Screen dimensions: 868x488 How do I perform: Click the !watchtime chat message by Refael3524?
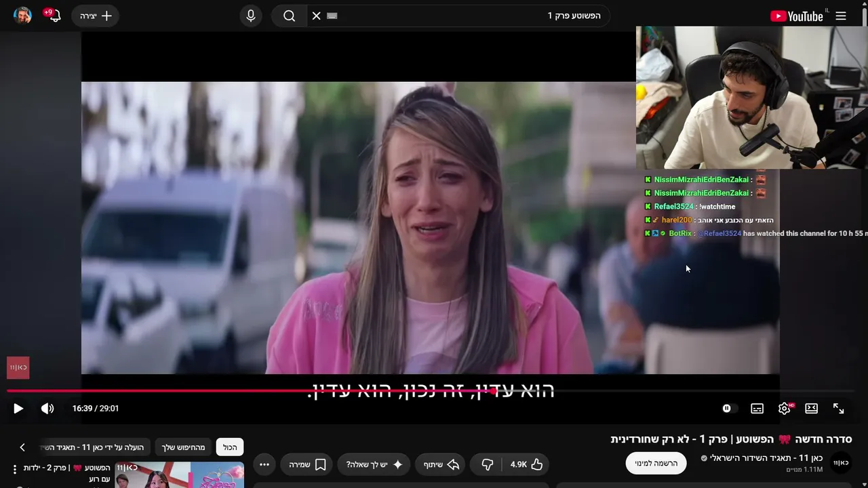point(717,206)
